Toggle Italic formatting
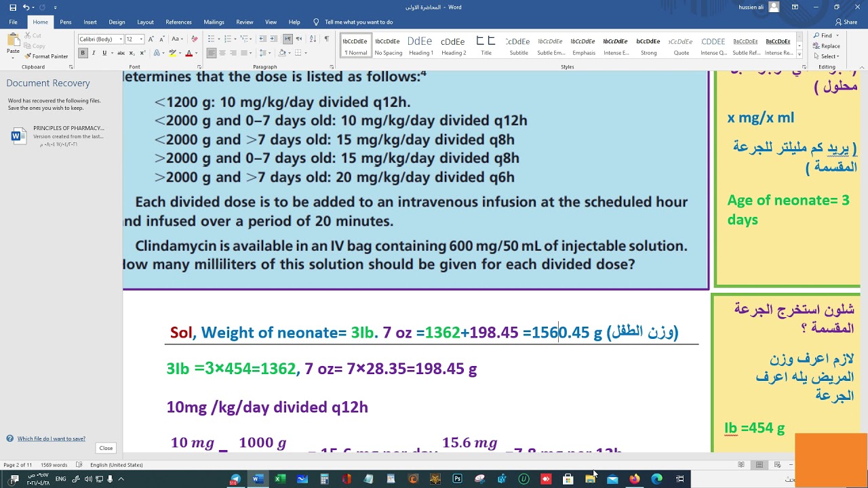Image resolution: width=868 pixels, height=488 pixels. [x=94, y=53]
